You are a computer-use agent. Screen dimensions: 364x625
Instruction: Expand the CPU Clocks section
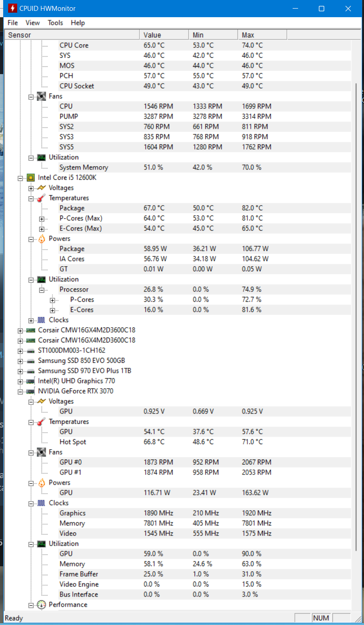coord(31,320)
